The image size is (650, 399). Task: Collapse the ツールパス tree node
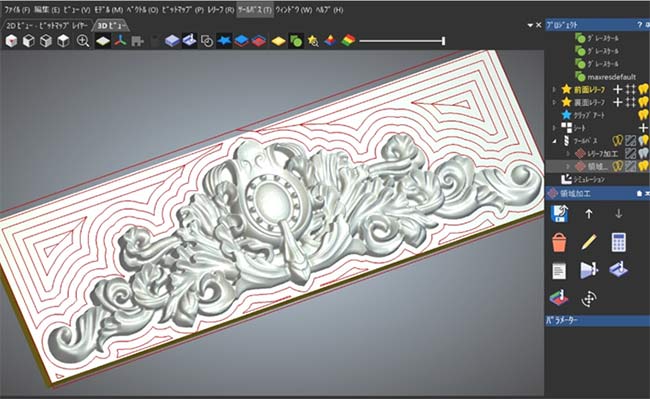[x=554, y=141]
